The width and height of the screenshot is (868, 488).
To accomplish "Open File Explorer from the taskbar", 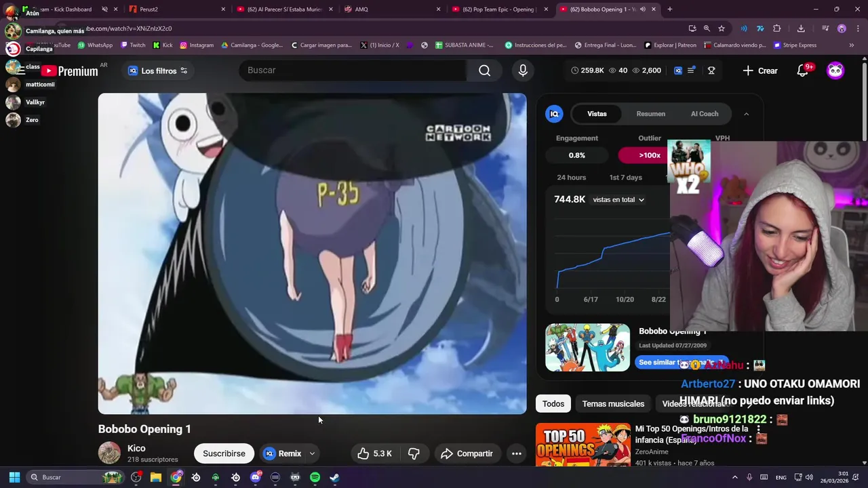I will (156, 477).
